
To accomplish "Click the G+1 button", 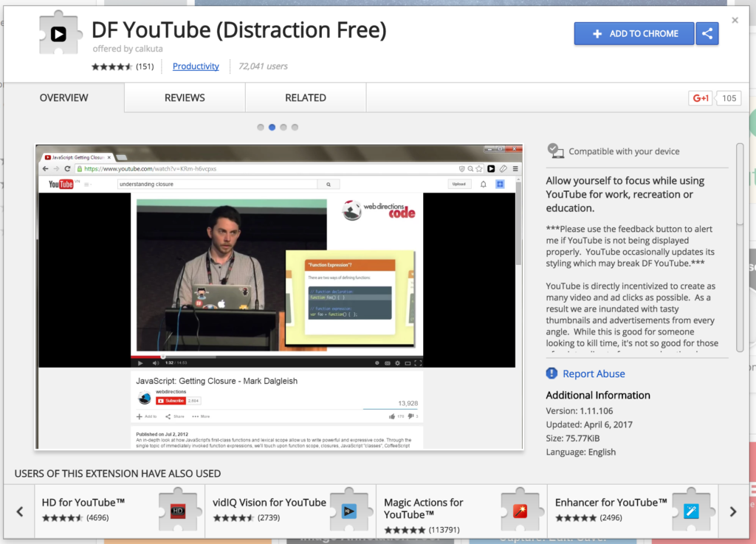I will [x=700, y=98].
